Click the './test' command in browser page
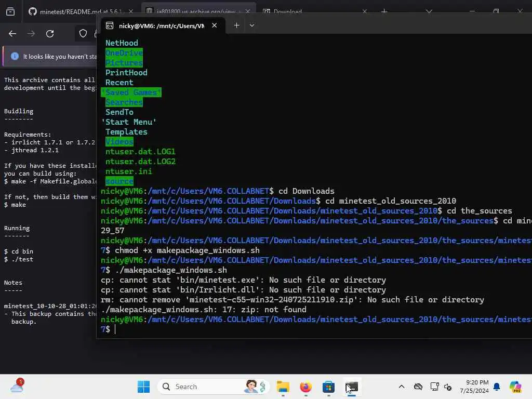532x399 pixels. [19, 259]
